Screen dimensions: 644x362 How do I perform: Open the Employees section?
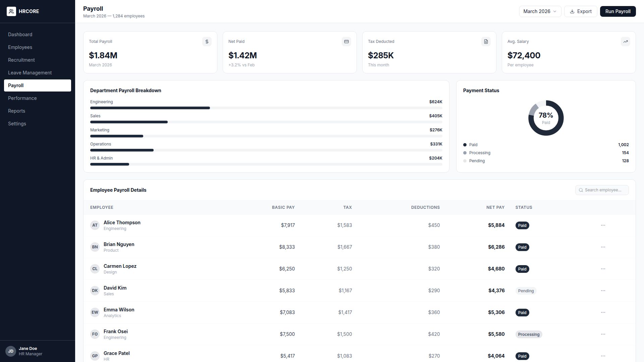point(38,47)
